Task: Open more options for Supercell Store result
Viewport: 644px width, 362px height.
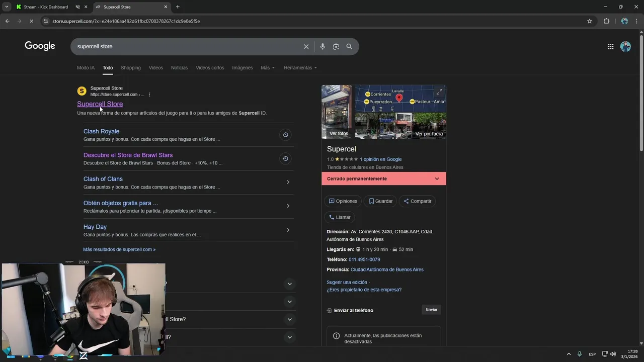Action: (x=149, y=95)
